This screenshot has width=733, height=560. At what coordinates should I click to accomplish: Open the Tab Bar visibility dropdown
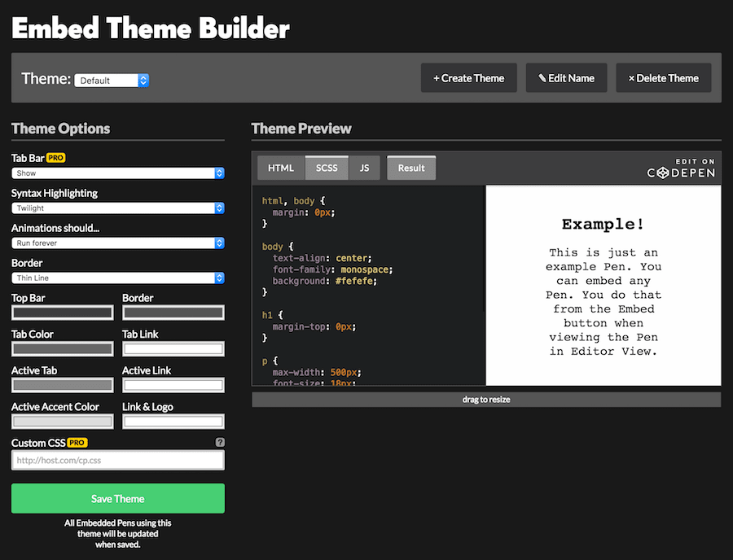[x=117, y=173]
